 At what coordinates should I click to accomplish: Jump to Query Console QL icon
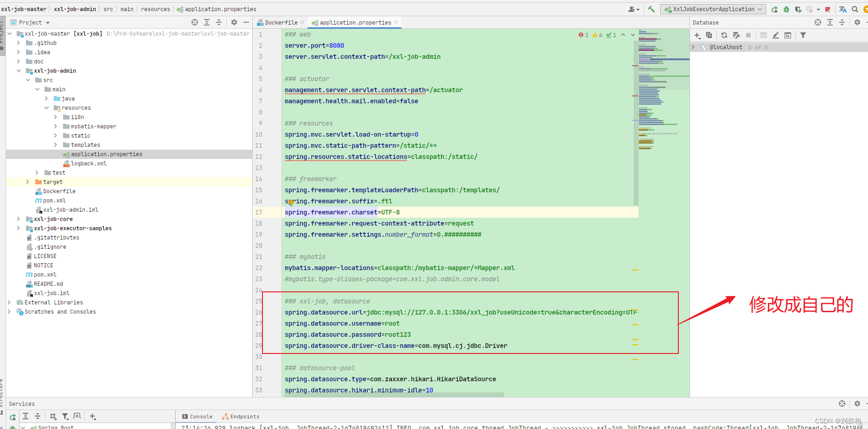pos(788,35)
